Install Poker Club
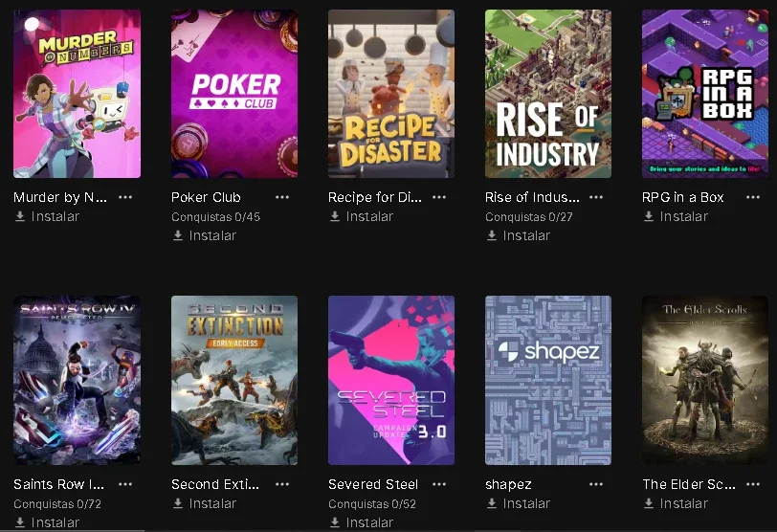The width and height of the screenshot is (777, 532). coord(205,235)
